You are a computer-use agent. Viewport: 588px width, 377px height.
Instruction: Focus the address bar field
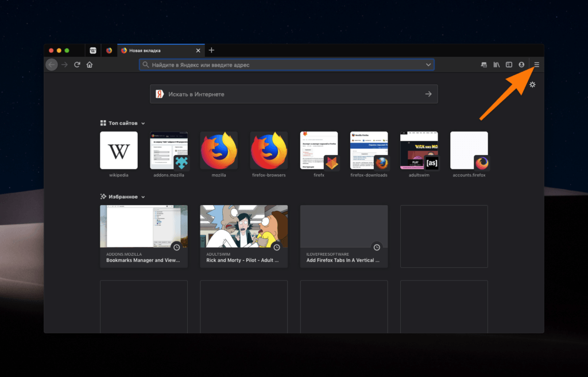(287, 64)
